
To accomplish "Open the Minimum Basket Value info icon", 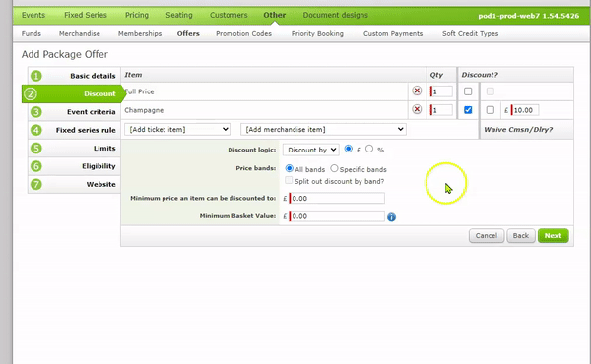I will click(391, 217).
